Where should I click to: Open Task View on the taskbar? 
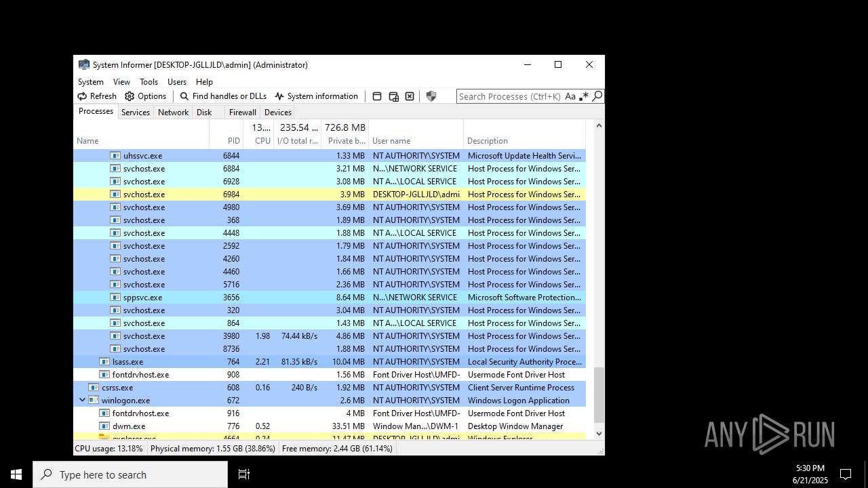tap(244, 474)
